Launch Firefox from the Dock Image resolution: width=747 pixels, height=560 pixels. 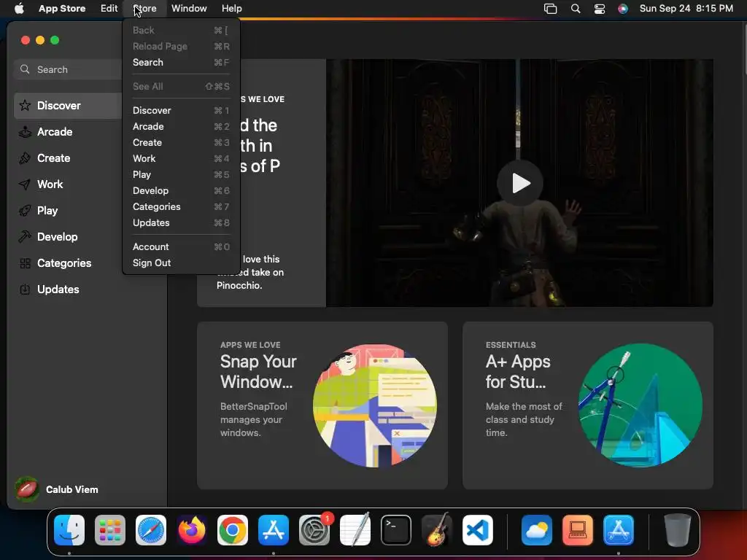pos(192,530)
